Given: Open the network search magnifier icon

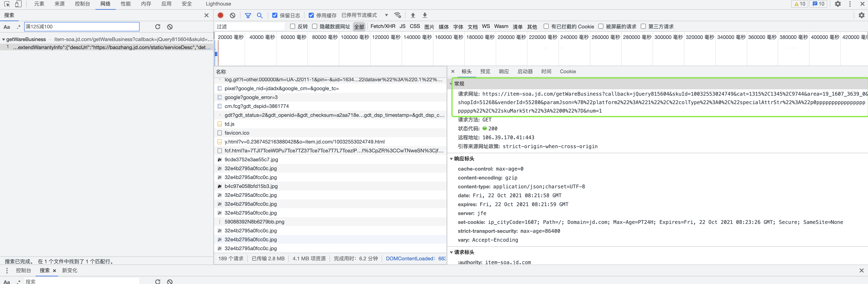Looking at the screenshot, I should tap(260, 15).
